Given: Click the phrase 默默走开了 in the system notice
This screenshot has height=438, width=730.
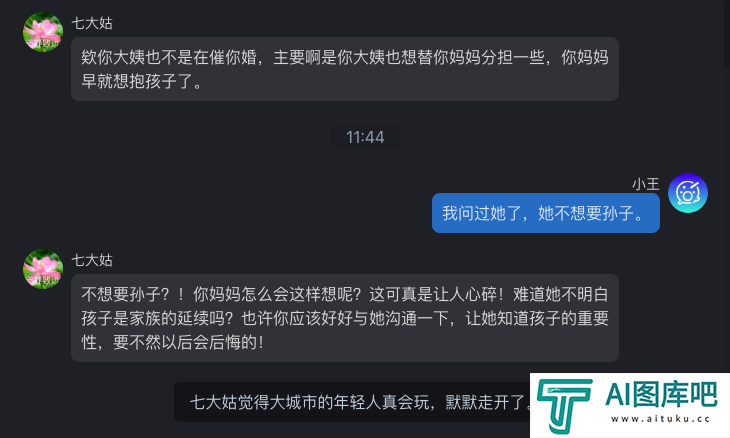Looking at the screenshot, I should (485, 402).
